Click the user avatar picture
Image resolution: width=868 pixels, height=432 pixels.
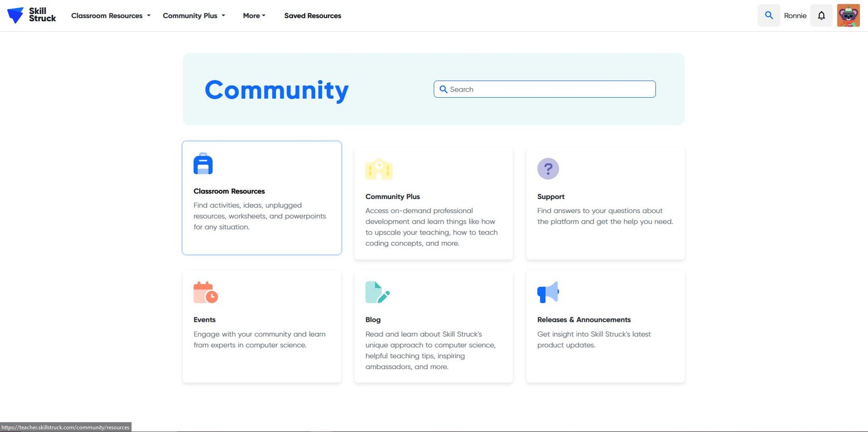click(x=848, y=16)
